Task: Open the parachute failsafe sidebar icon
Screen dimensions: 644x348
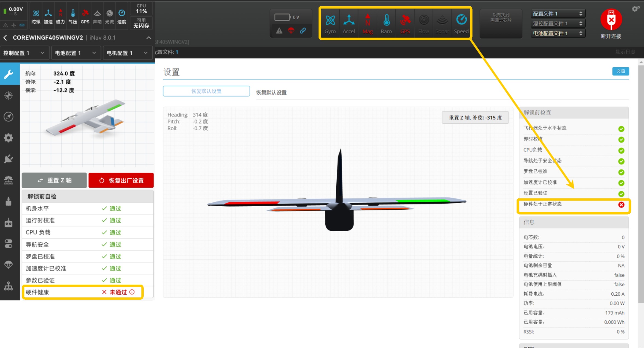Action: [9, 265]
